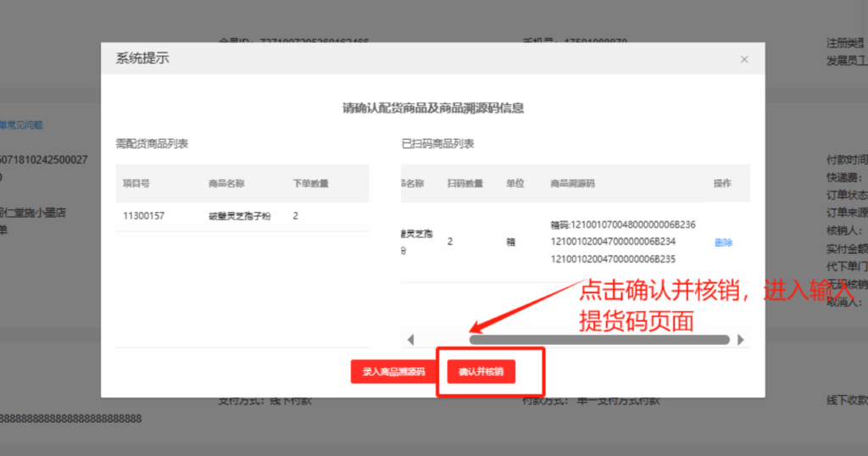Select item number 11300157 in the list
868x456 pixels.
point(143,216)
